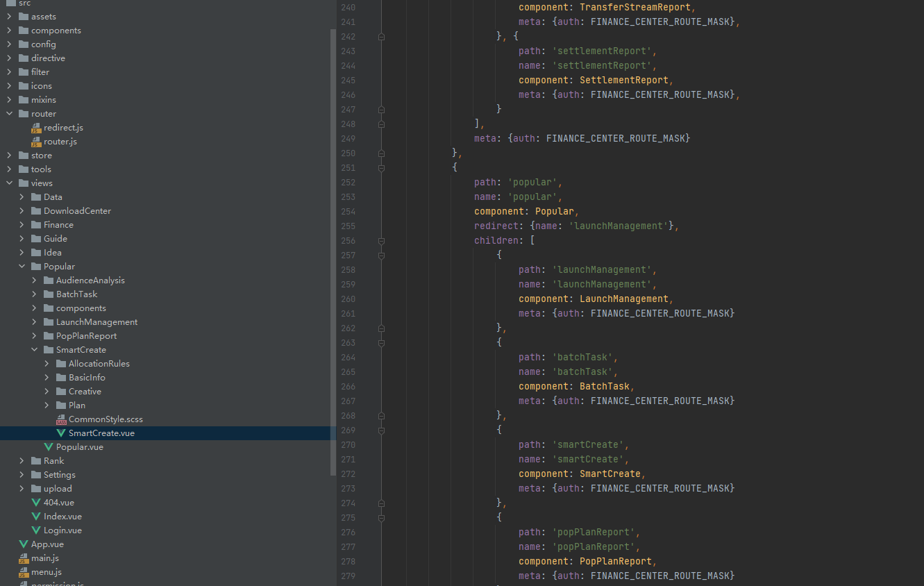This screenshot has width=924, height=586.
Task: Expand the AllocationRules folder
Action: pos(47,364)
